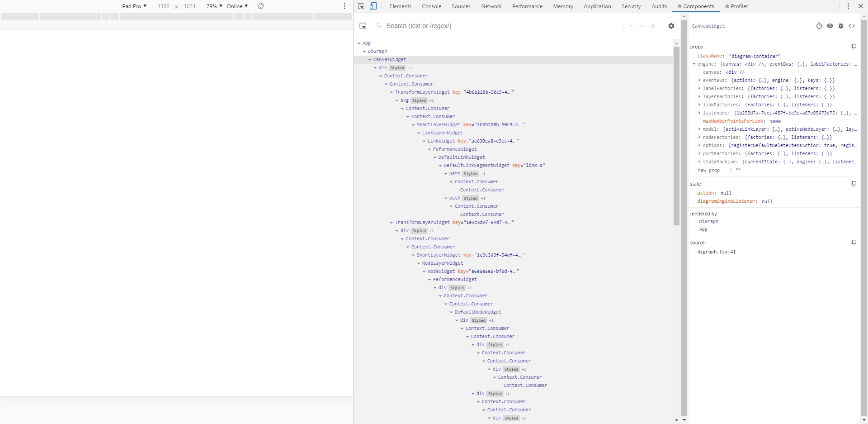Collapse the LinkLayerWidget tree node
This screenshot has width=868, height=424.
point(419,133)
